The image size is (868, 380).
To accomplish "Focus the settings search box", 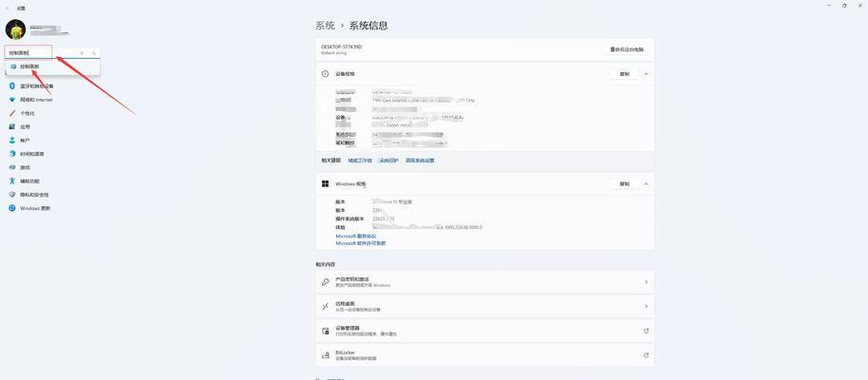I will coord(52,52).
